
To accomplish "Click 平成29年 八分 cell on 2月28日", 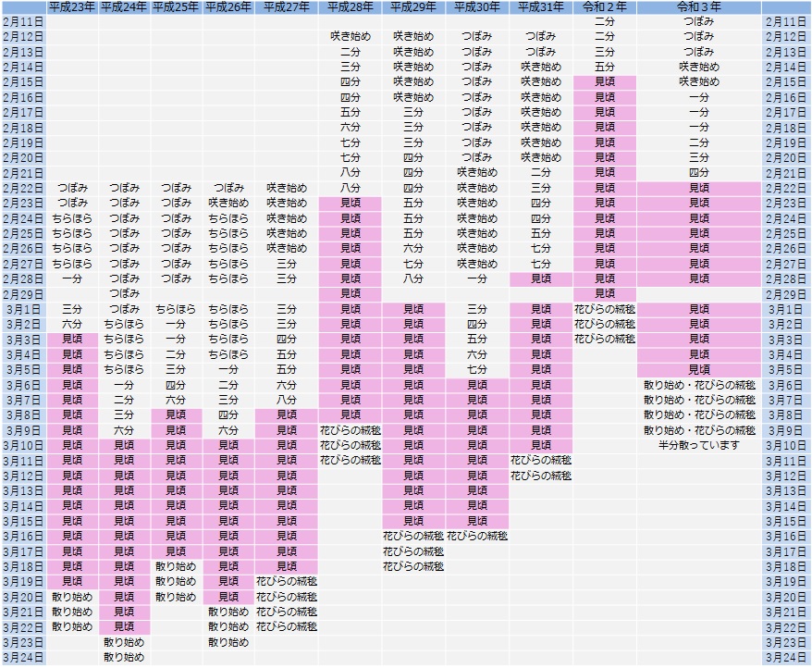I will [412, 278].
